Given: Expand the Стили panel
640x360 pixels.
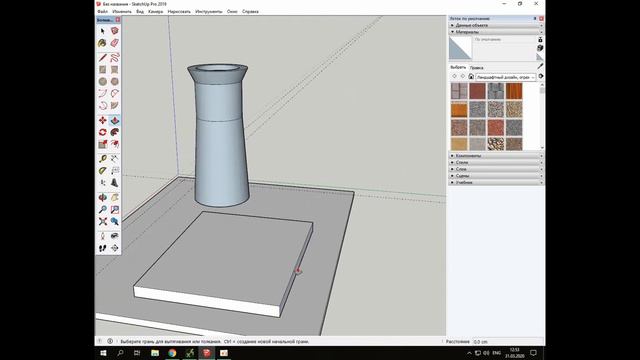Looking at the screenshot, I should [x=496, y=162].
